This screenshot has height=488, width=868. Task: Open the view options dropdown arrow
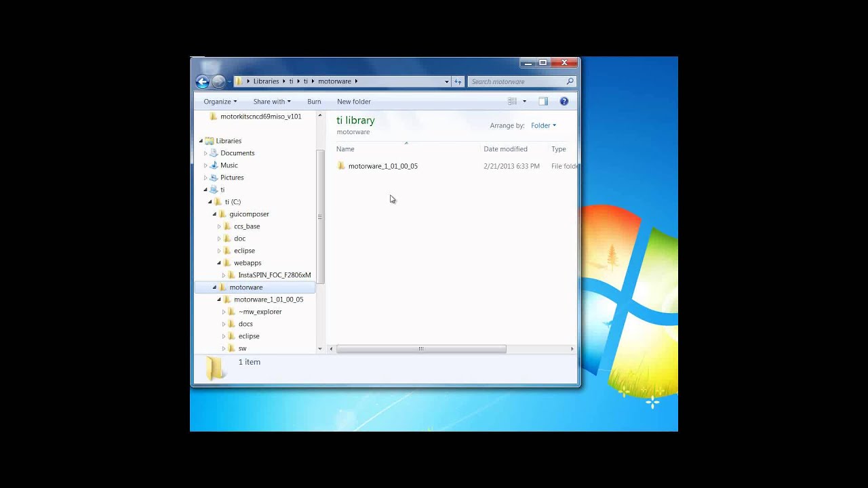[524, 102]
